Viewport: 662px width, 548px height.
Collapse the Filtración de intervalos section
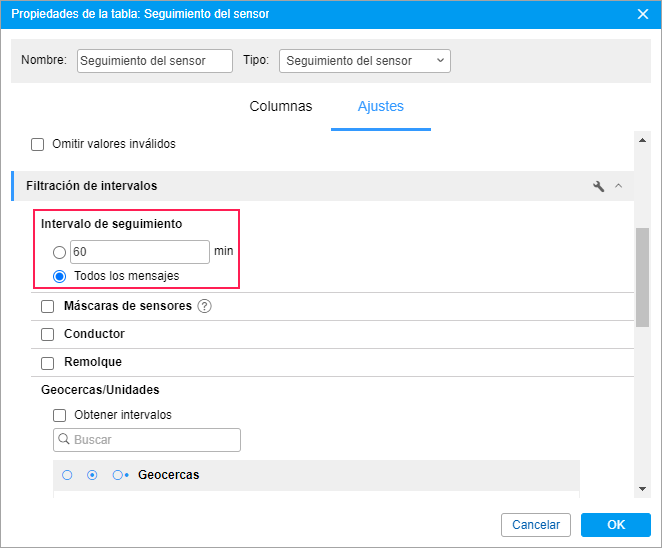(618, 186)
